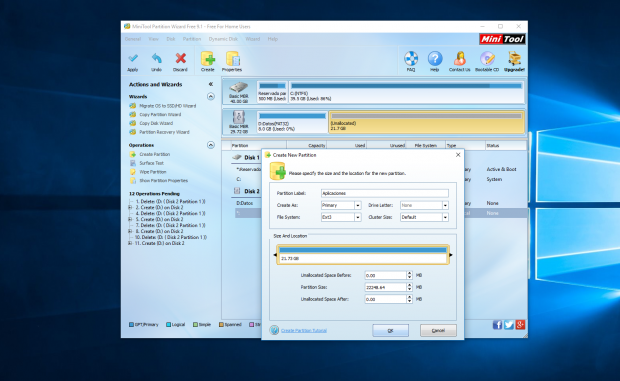Screen dimensions: 620x381
Task: Click the Discard red X icon
Action: [181, 59]
